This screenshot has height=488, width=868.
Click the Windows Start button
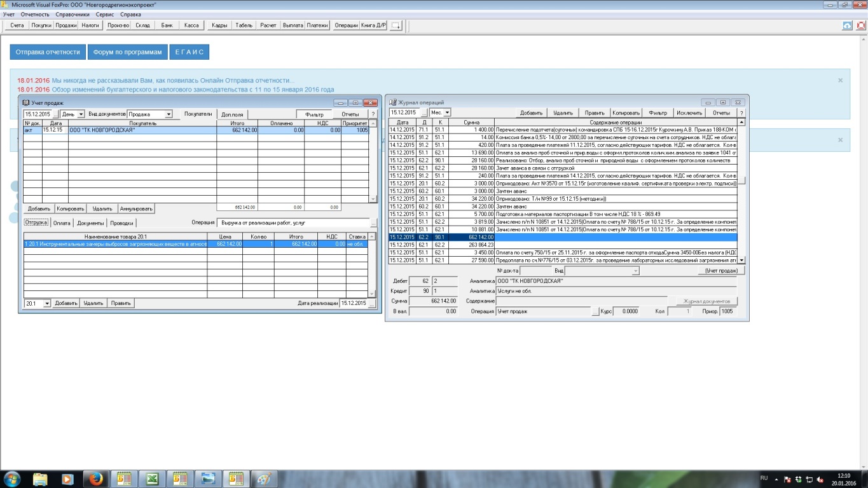[x=12, y=478]
